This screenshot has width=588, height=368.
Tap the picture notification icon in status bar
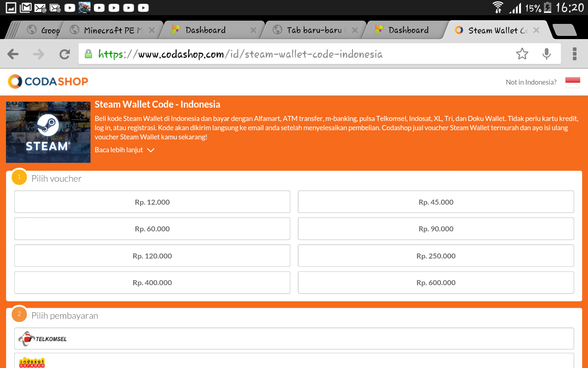11,7
